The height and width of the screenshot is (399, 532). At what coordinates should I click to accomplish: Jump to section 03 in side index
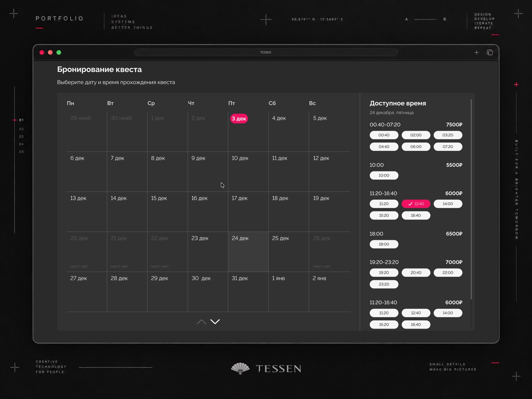tap(21, 137)
